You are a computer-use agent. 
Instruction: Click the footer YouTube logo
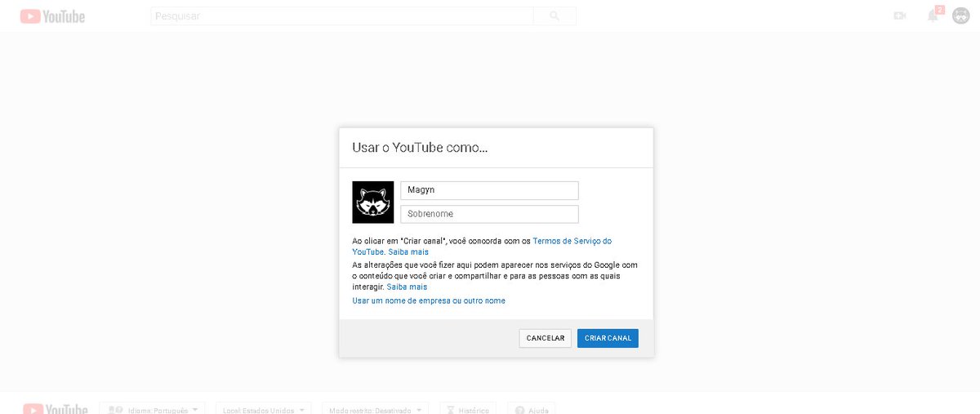tap(55, 410)
